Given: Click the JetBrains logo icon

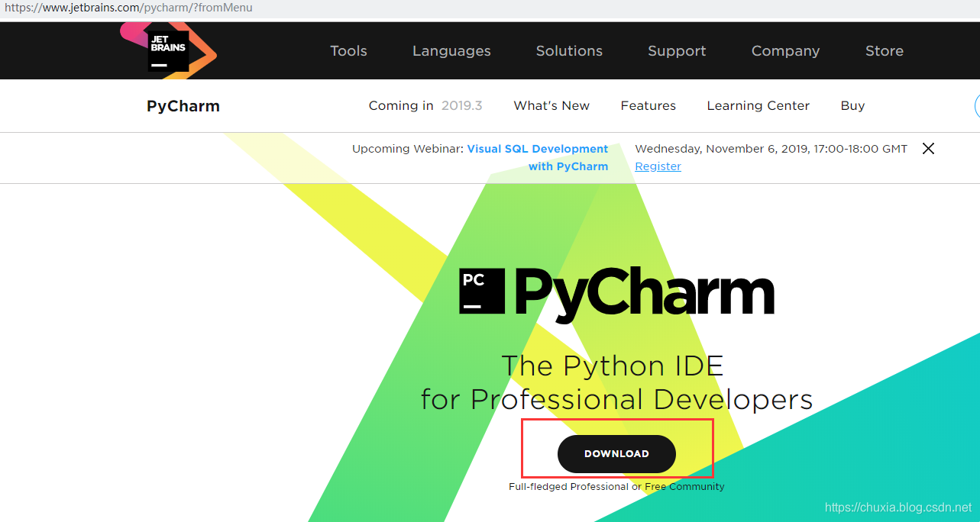Looking at the screenshot, I should coord(168,50).
